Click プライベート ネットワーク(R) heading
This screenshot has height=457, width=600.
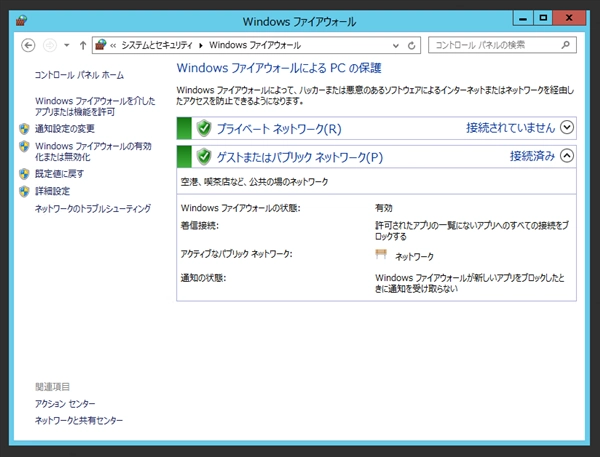[x=279, y=129]
